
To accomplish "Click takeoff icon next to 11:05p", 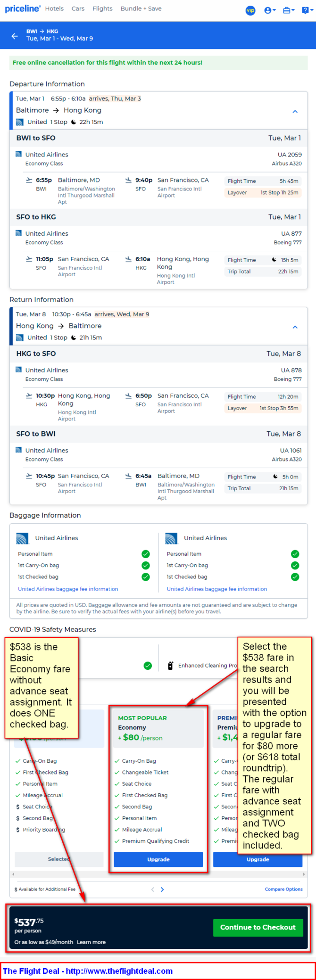I will tap(29, 259).
